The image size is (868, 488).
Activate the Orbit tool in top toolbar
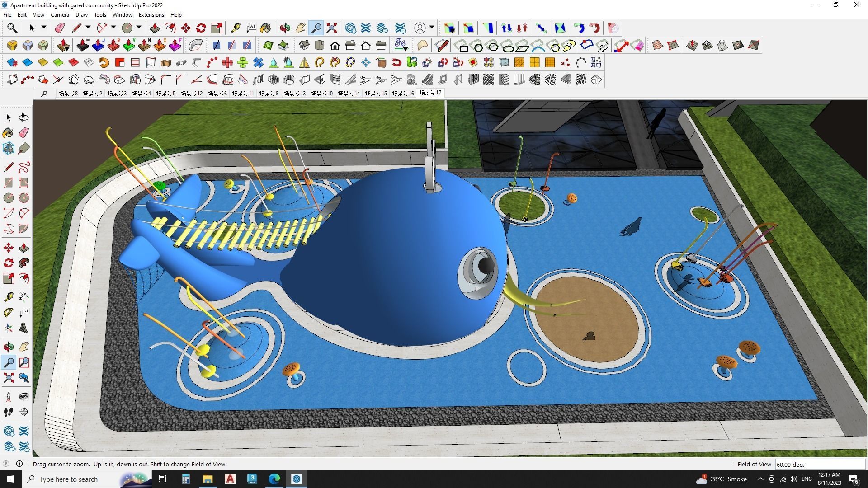click(x=285, y=28)
